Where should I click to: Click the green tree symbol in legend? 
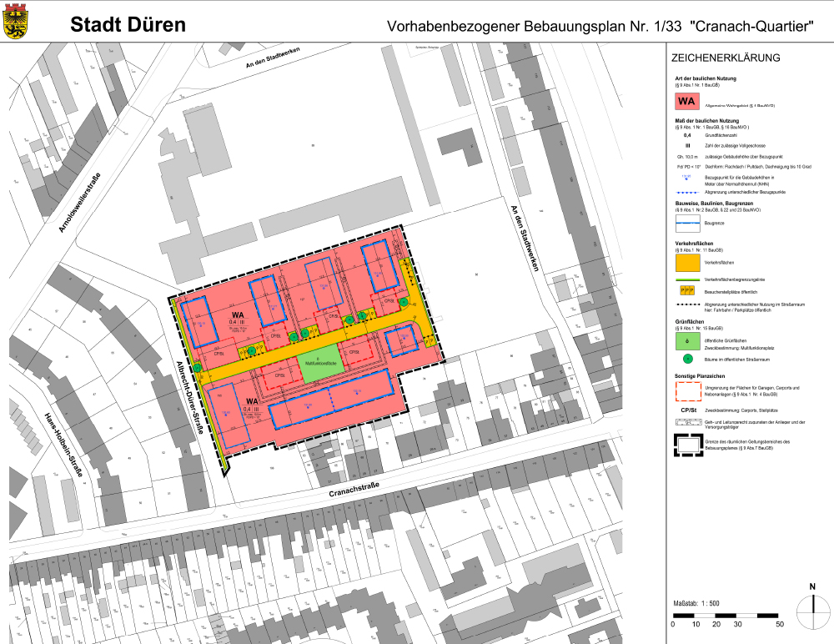[687, 360]
